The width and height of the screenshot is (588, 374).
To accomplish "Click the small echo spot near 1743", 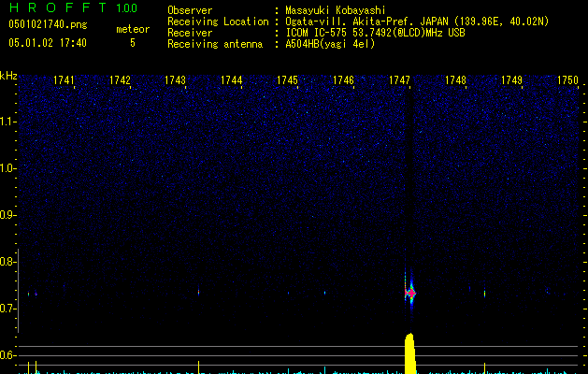I will coord(198,292).
